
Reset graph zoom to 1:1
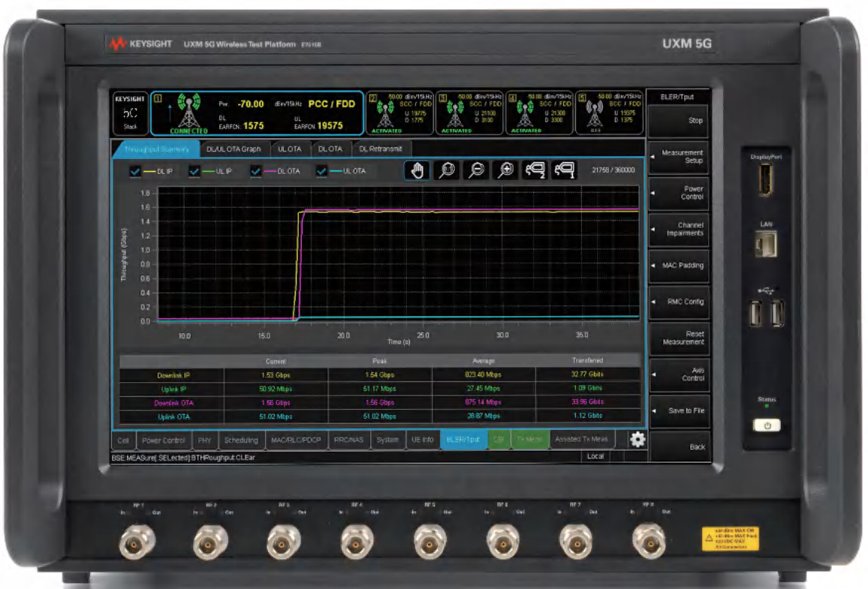click(448, 170)
